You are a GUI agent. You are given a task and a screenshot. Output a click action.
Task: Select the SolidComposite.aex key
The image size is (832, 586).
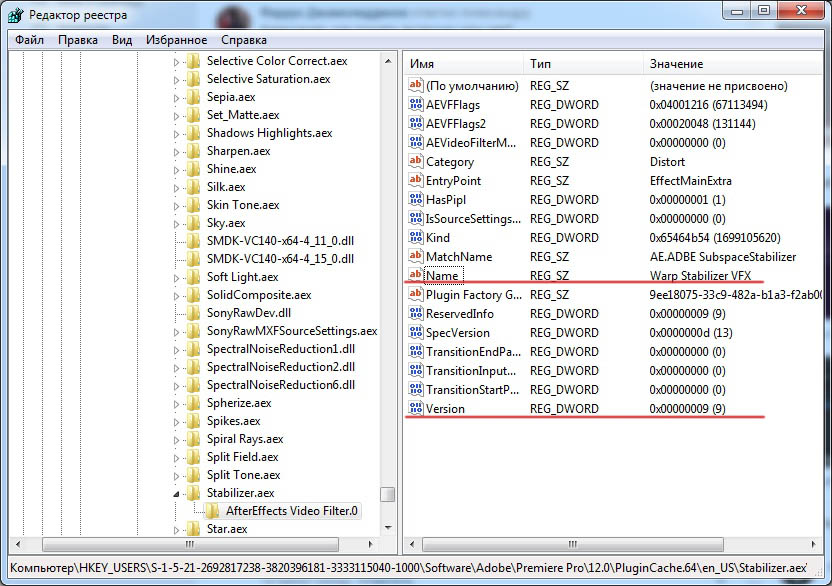point(259,295)
